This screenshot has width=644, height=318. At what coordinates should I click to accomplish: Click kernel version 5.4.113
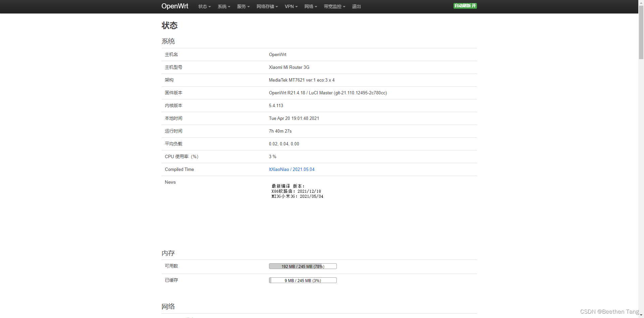coord(276,105)
